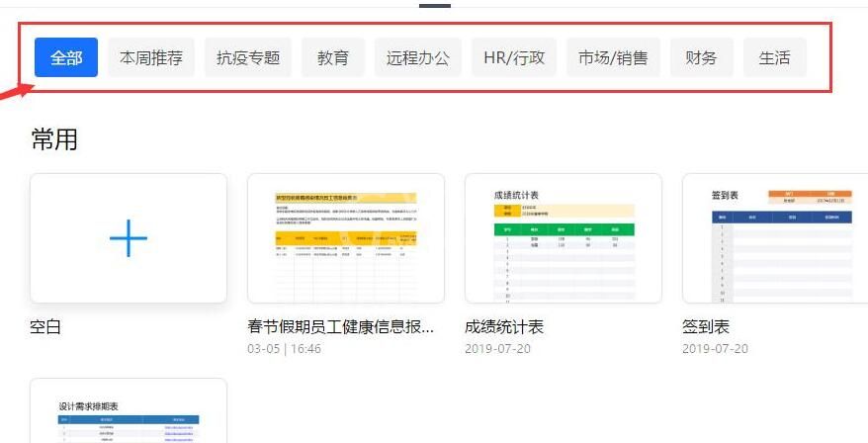Click the 03-05 | 16:46 timestamp
This screenshot has height=443, width=868.
[284, 349]
